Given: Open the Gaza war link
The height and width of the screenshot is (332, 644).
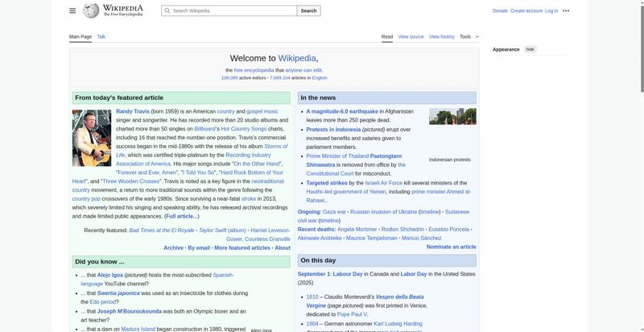Looking at the screenshot, I should click(x=334, y=212).
